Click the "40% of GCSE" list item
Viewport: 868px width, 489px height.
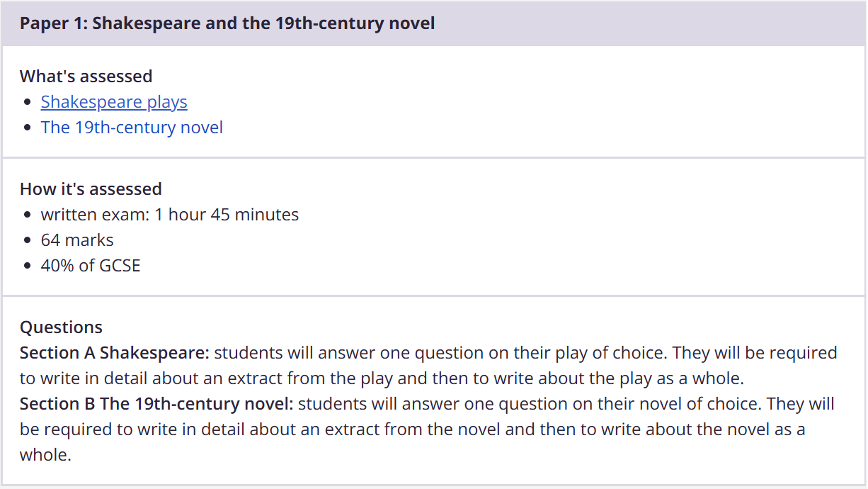point(91,266)
